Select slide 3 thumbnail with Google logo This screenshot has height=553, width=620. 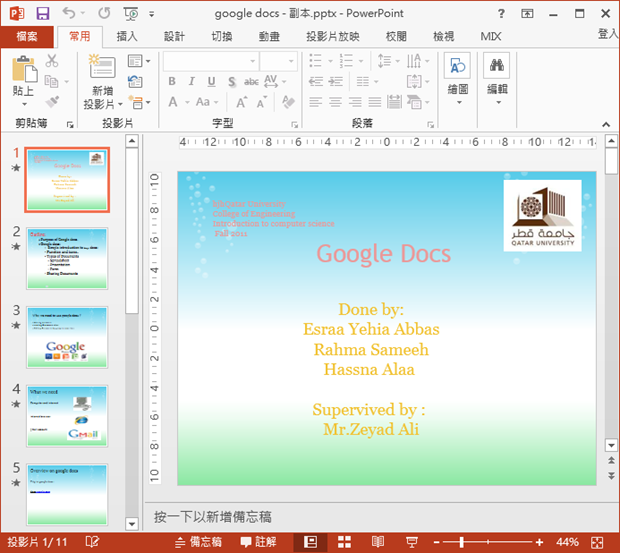pyautogui.click(x=67, y=337)
